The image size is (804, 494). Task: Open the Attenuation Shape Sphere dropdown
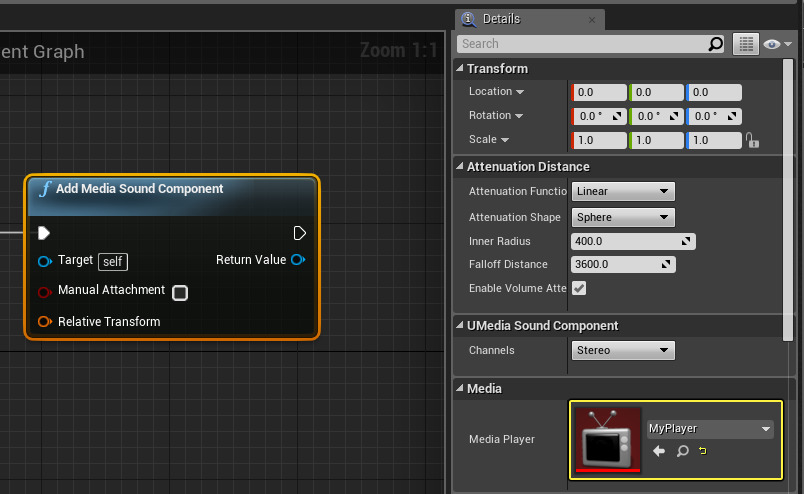click(623, 217)
